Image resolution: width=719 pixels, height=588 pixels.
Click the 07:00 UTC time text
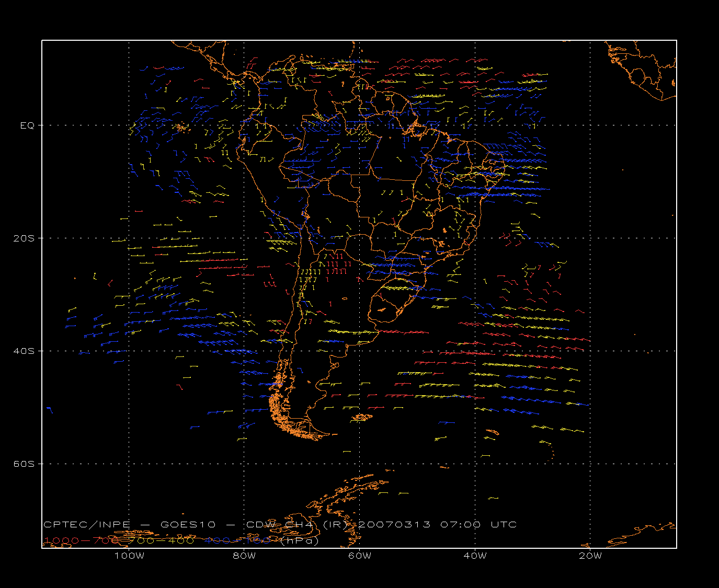(478, 524)
